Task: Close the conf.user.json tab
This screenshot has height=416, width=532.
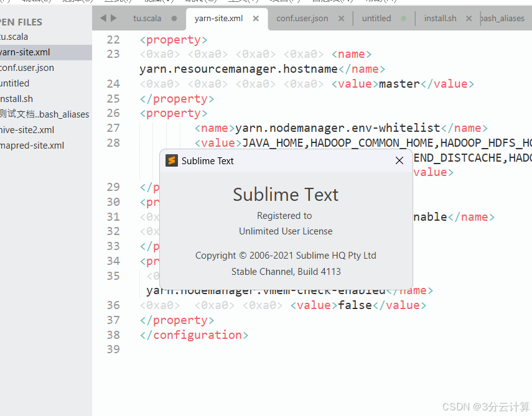Action: [x=342, y=18]
